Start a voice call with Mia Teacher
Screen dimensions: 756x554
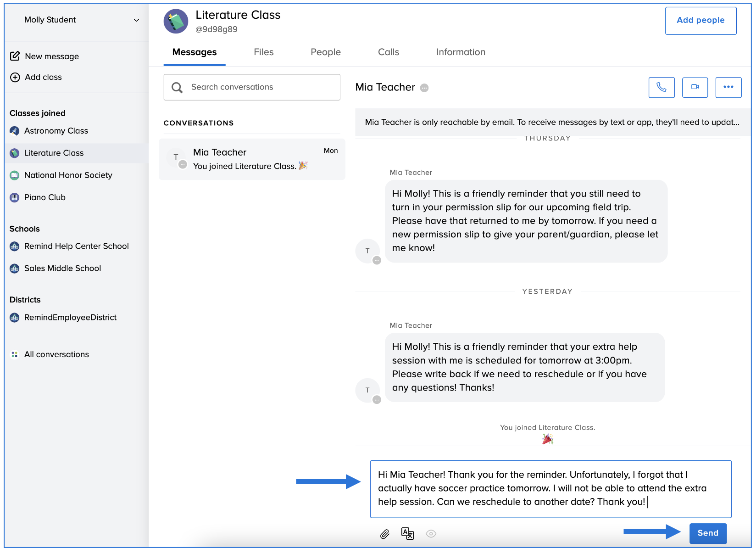coord(661,87)
